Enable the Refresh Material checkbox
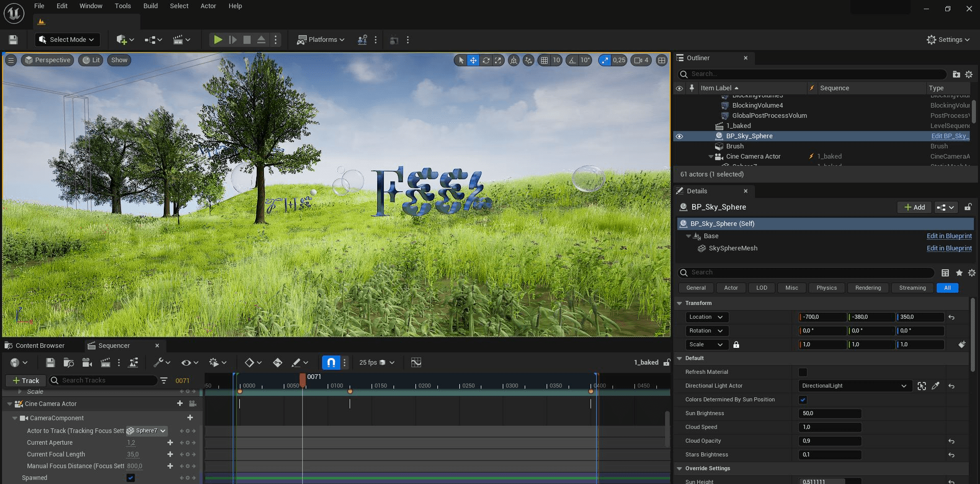 click(802, 372)
